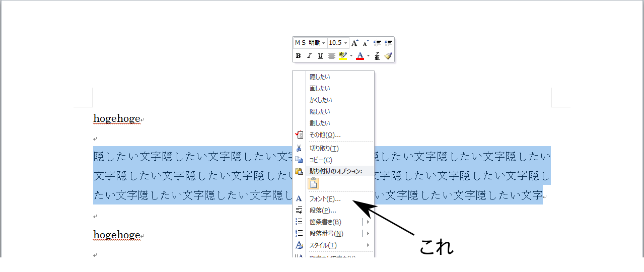Screen dimensions: 644x272
Task: Click the first hogehoge text line
Action: [116, 119]
